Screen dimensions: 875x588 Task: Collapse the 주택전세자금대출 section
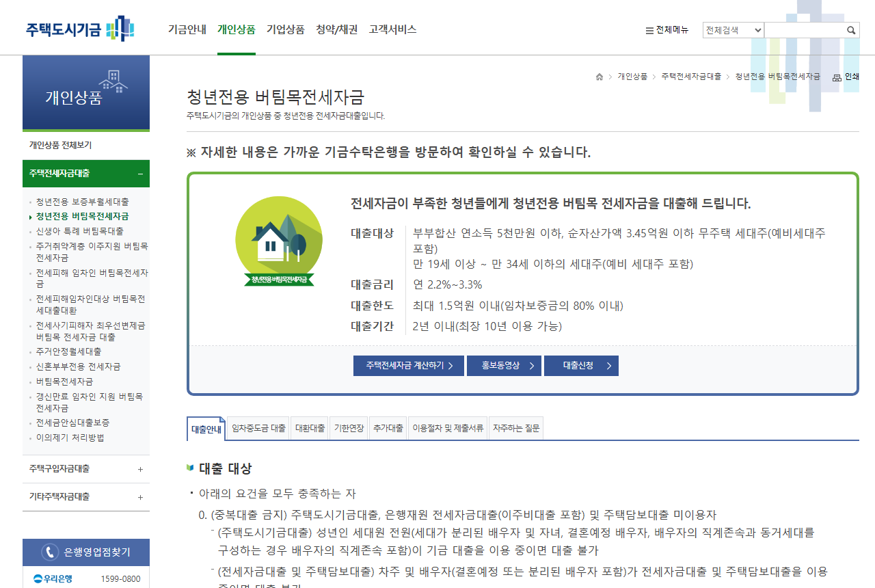86,174
